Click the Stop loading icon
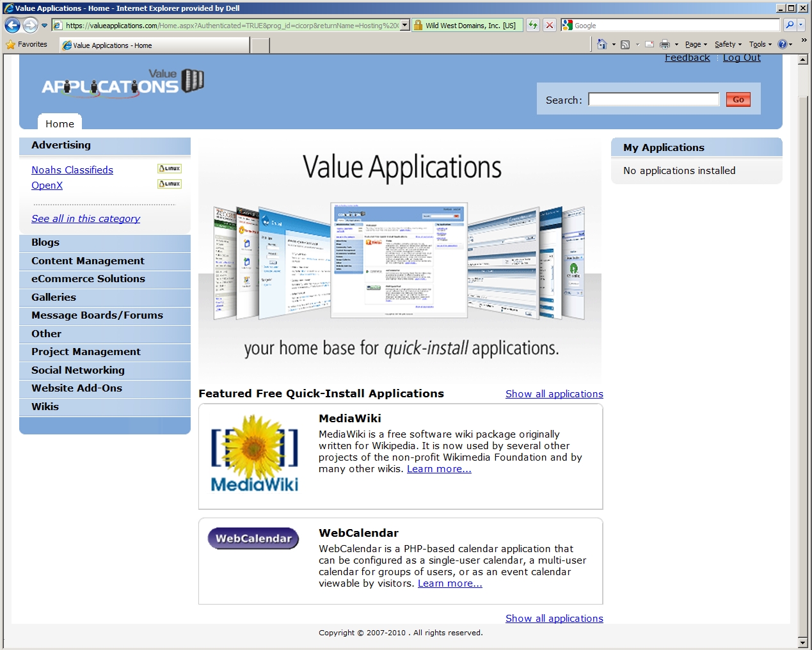The width and height of the screenshot is (812, 650). point(550,25)
